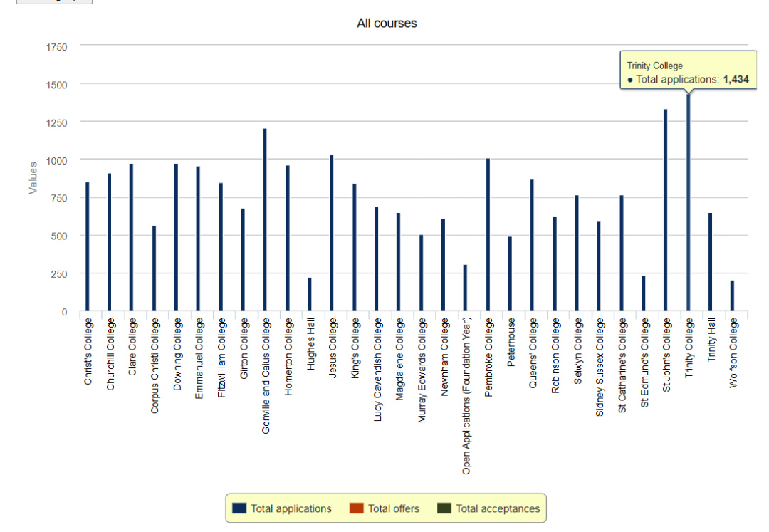Click the Fitzwilliam College bar
769x532 pixels.
click(x=221, y=246)
